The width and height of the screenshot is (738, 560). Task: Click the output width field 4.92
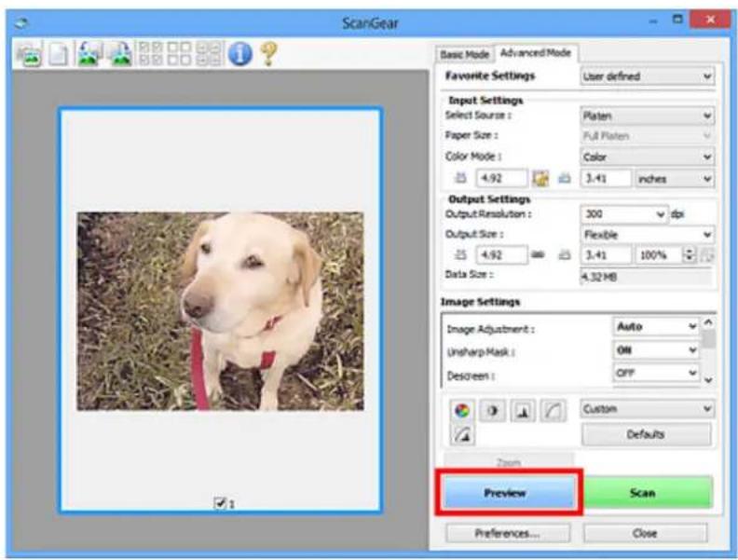tap(501, 255)
